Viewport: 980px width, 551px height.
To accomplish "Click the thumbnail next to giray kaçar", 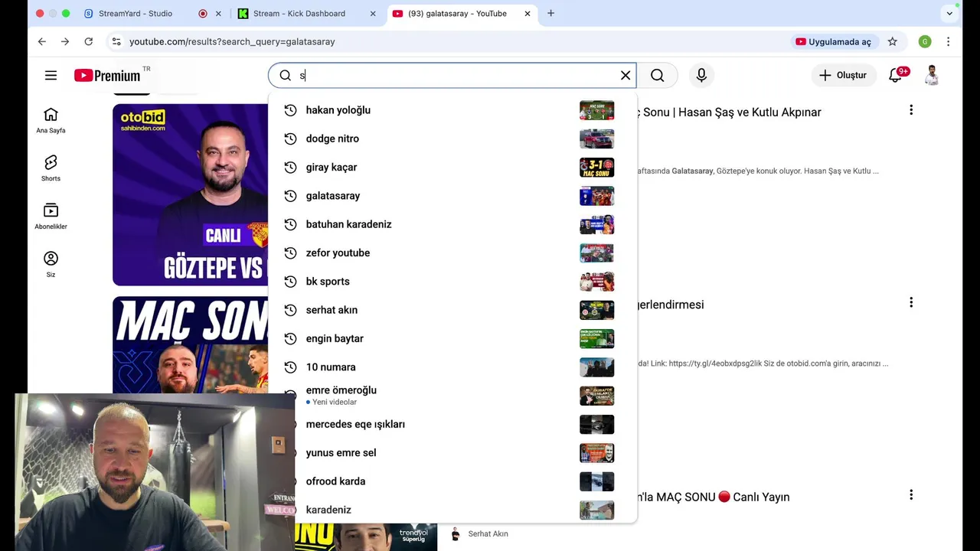I will click(596, 167).
